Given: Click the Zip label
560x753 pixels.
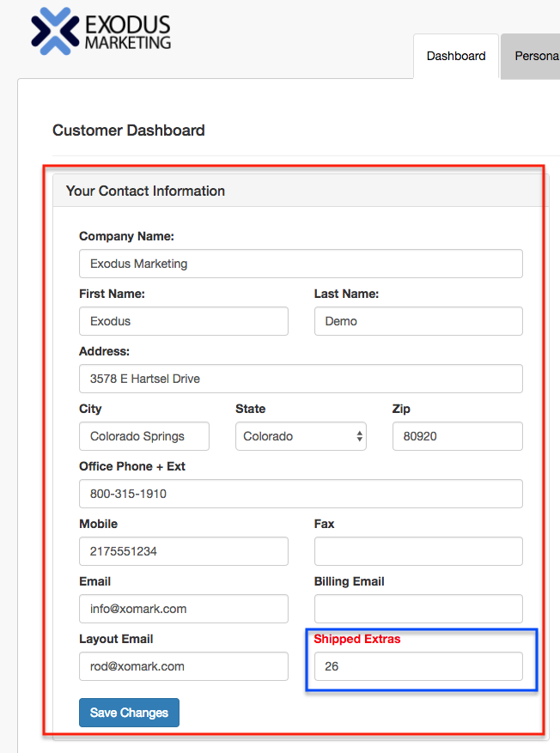Looking at the screenshot, I should [x=401, y=409].
